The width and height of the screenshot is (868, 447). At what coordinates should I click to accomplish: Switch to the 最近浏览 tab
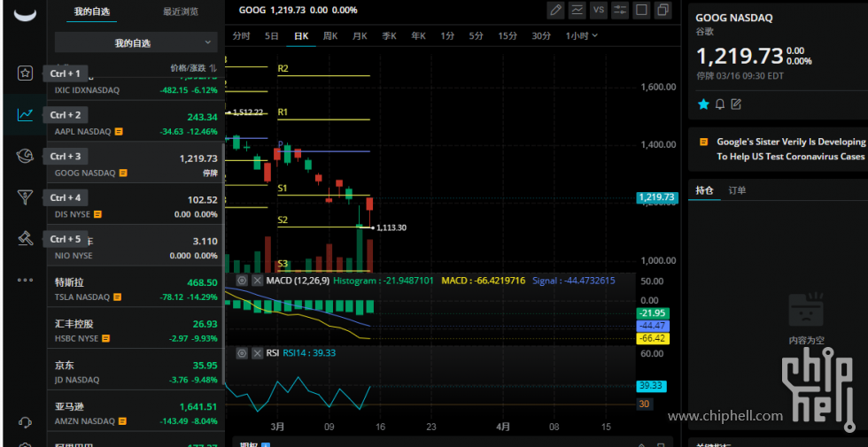click(x=181, y=11)
